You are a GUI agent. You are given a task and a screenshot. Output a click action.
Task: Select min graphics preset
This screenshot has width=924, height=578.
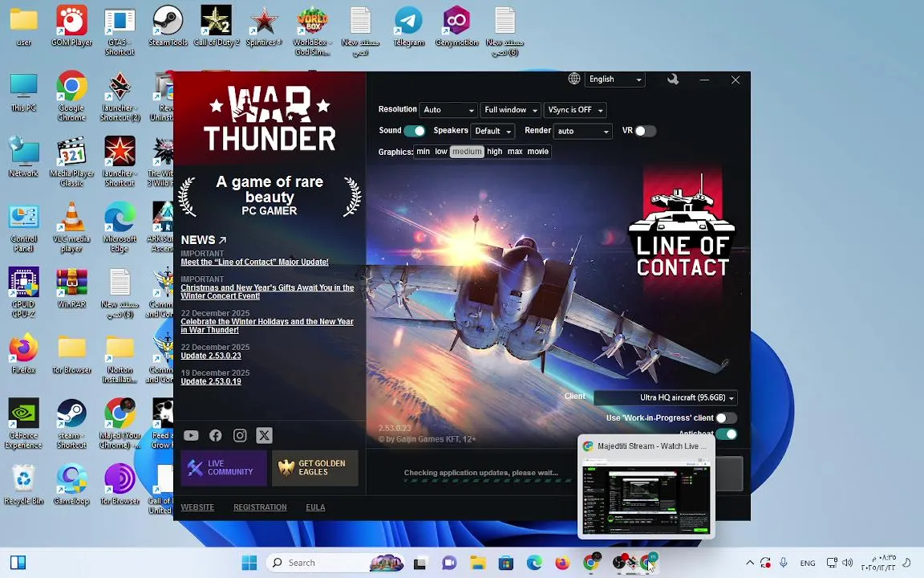point(423,152)
